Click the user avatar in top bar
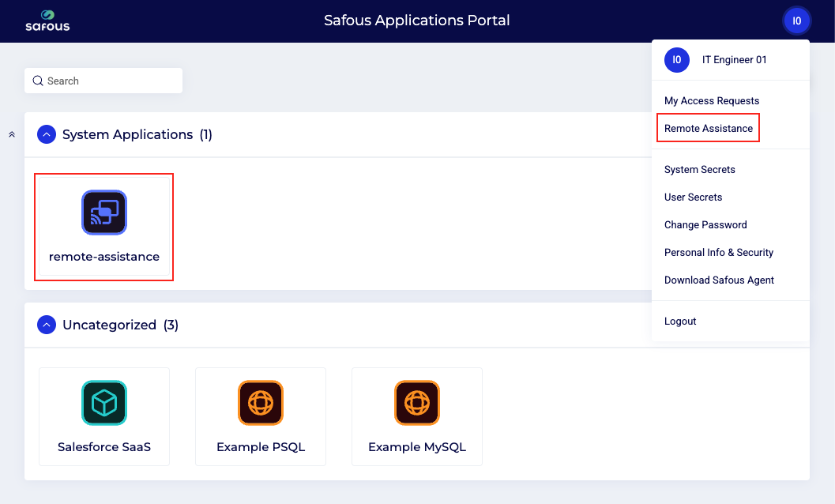835x504 pixels. 796,21
